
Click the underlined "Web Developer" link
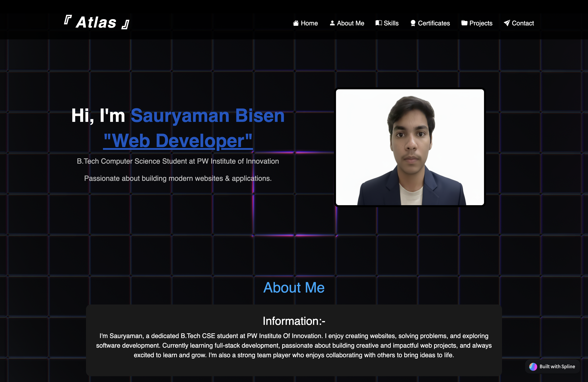(x=178, y=141)
